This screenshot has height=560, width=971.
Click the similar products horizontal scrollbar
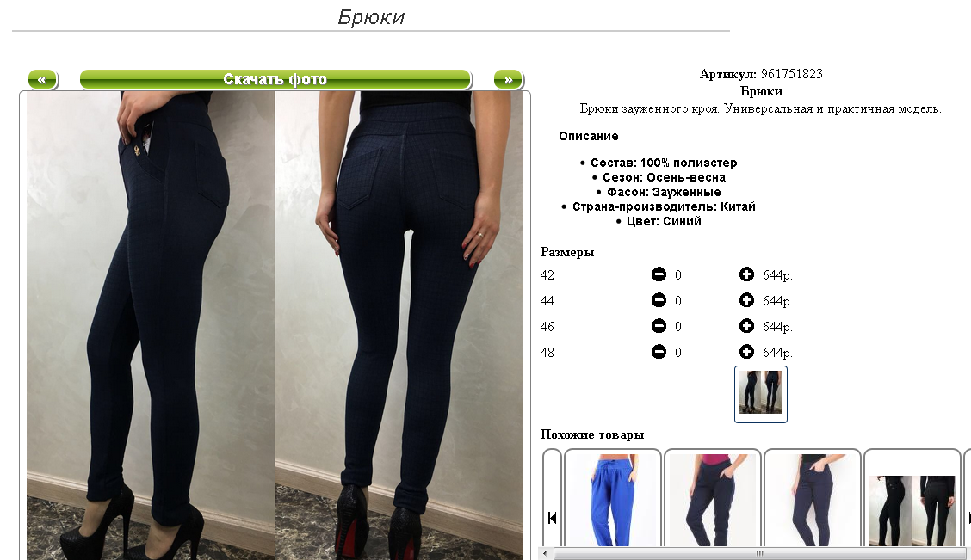click(x=759, y=553)
